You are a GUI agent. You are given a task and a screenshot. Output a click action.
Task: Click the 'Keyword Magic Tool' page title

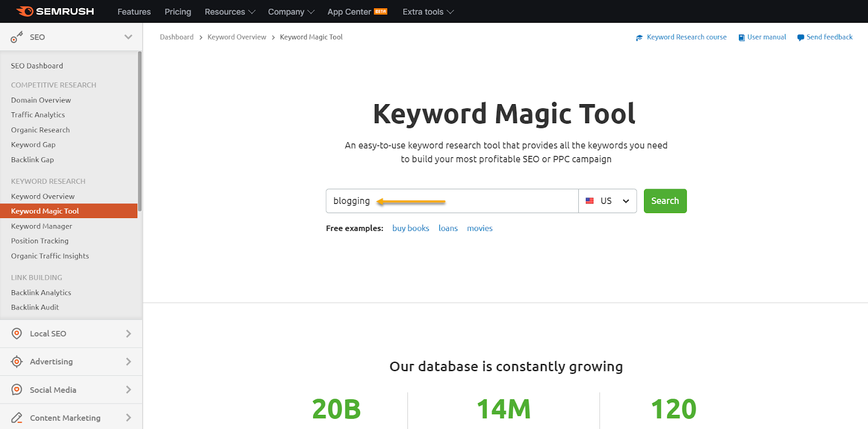504,114
